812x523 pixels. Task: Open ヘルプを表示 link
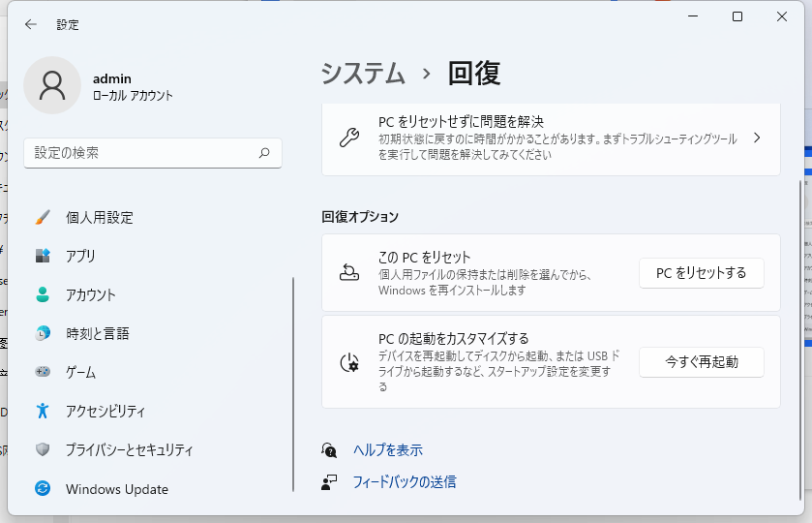tap(388, 450)
